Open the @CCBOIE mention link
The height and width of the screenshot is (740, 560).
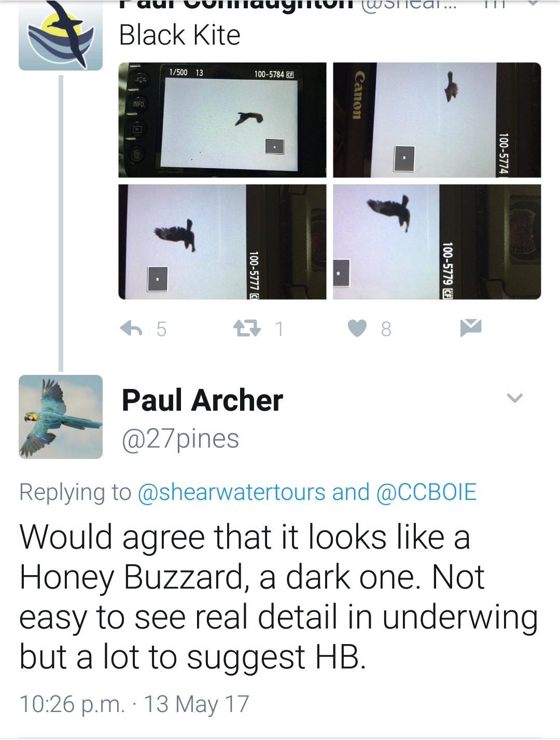pyautogui.click(x=426, y=492)
